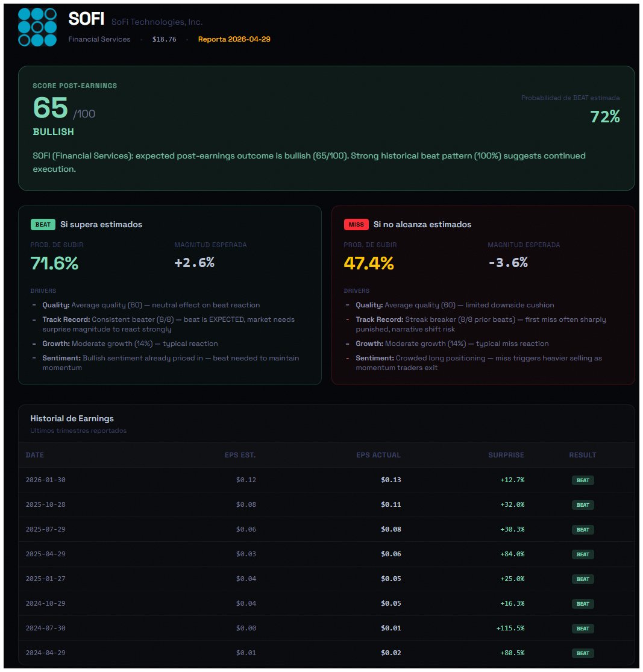Image resolution: width=643 pixels, height=672 pixels.
Task: Click the Reporta 2026-04-29 date label
Action: [234, 39]
